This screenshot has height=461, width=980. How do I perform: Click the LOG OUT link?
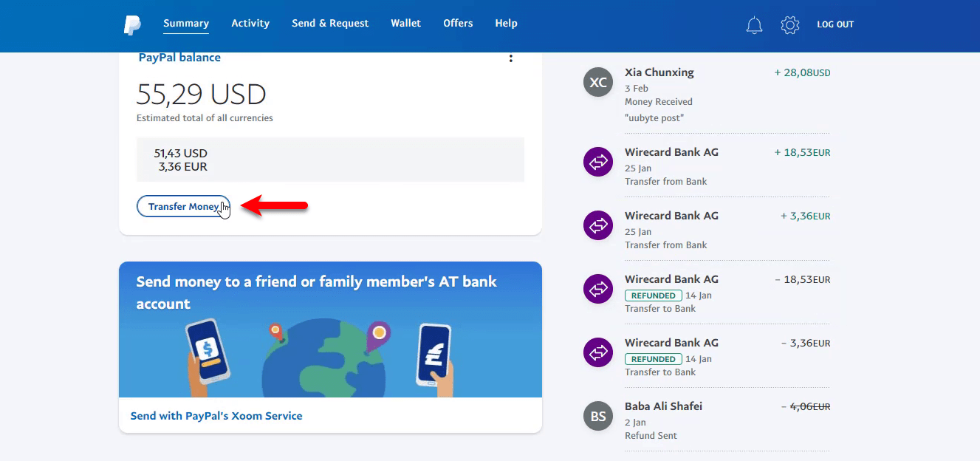pos(835,24)
